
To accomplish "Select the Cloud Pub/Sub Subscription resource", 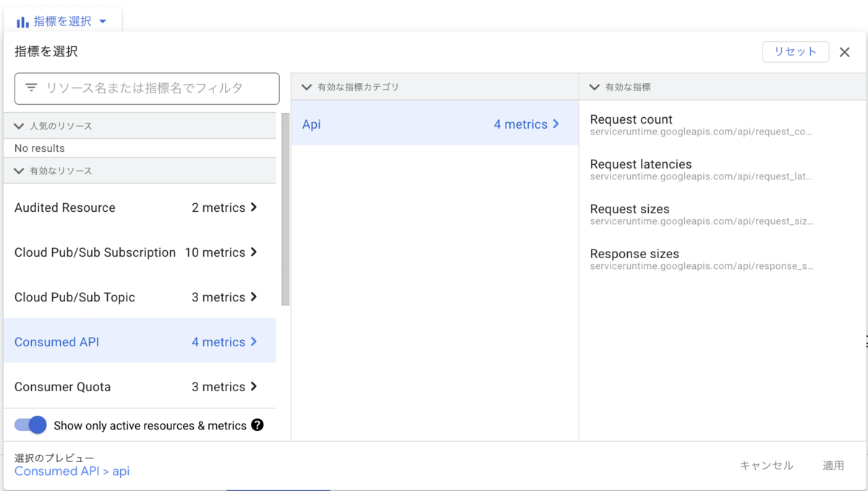I will point(94,252).
